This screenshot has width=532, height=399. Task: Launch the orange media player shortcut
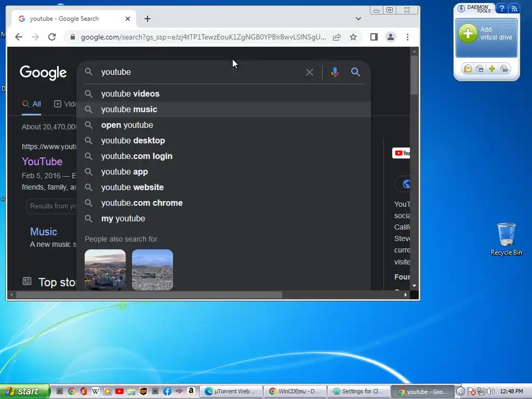(x=107, y=391)
